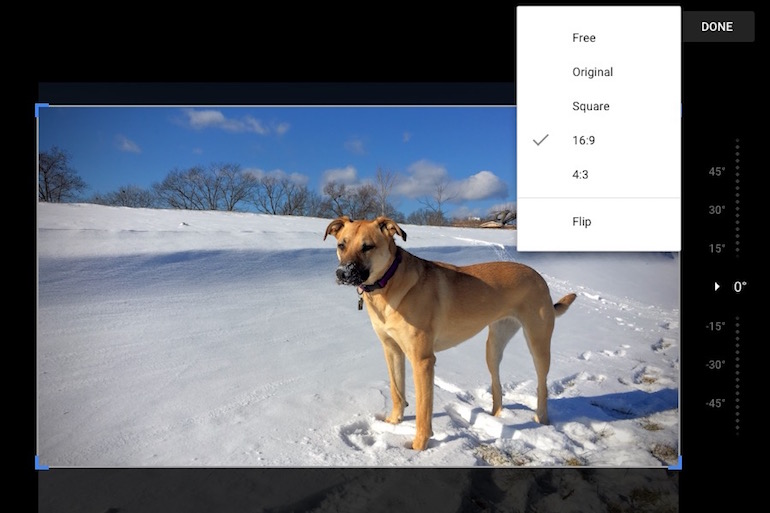Click the top-left blue crop handle
This screenshot has height=513, width=770.
click(x=41, y=108)
